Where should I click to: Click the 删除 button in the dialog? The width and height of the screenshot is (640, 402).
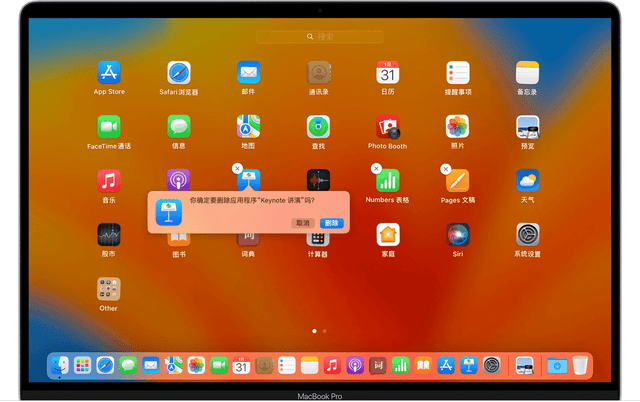tap(331, 223)
